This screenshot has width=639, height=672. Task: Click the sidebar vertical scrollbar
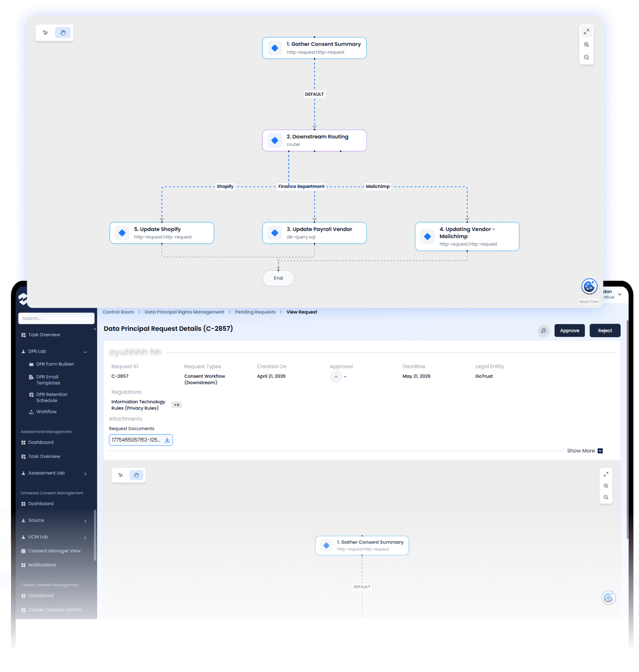point(95,535)
